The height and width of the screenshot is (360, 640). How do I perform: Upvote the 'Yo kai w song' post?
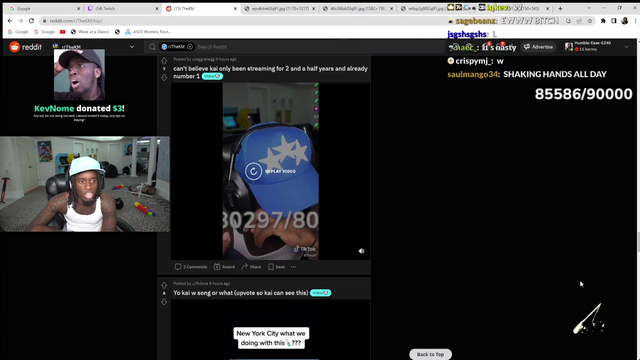164,285
